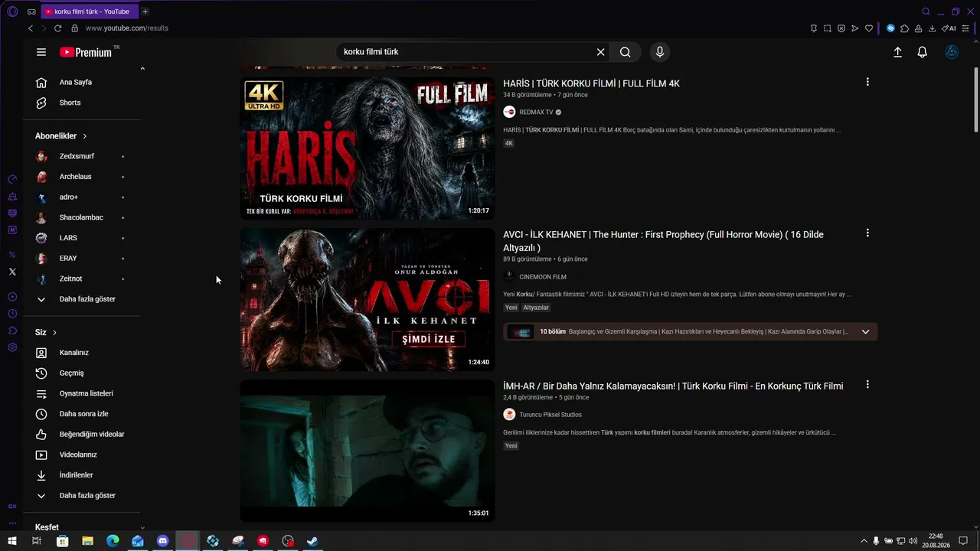980x551 pixels.
Task: Open the CINEMOON FILM channel link
Action: point(543,277)
